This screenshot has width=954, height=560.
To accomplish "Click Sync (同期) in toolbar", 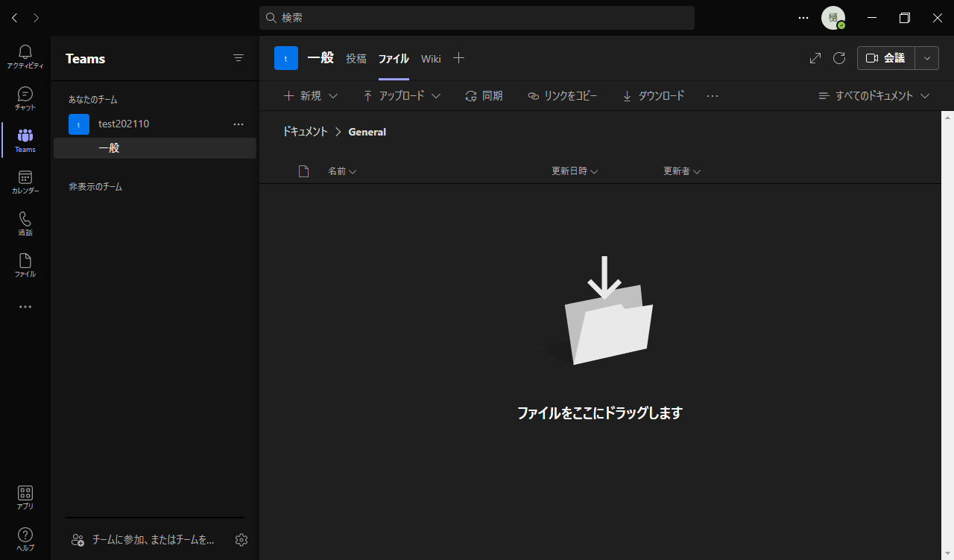I will pos(484,96).
